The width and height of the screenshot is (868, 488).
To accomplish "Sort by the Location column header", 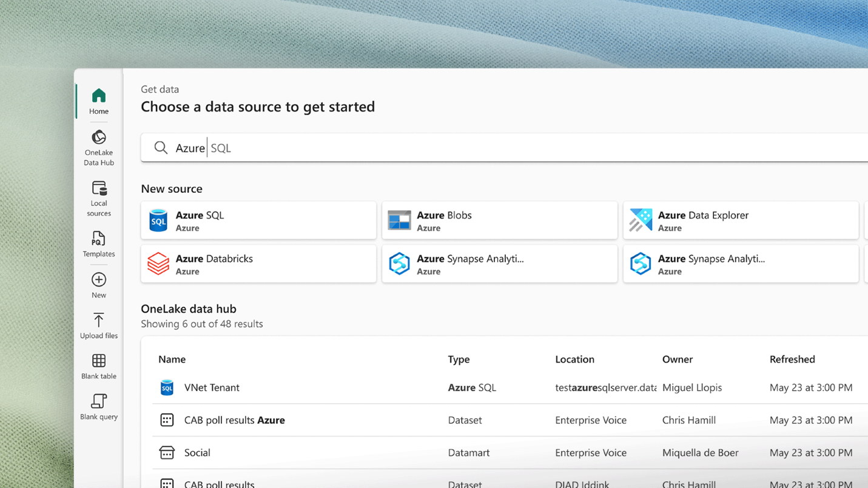I will click(575, 359).
